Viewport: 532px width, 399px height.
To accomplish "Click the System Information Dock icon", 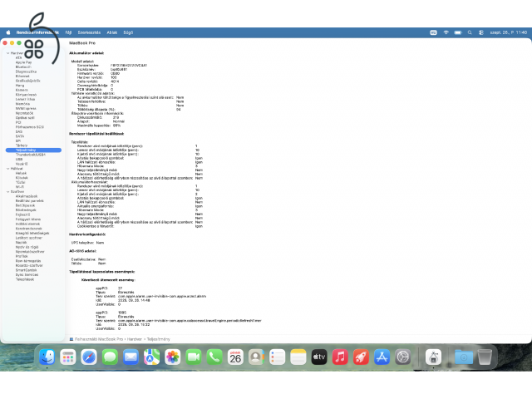I will point(433,357).
